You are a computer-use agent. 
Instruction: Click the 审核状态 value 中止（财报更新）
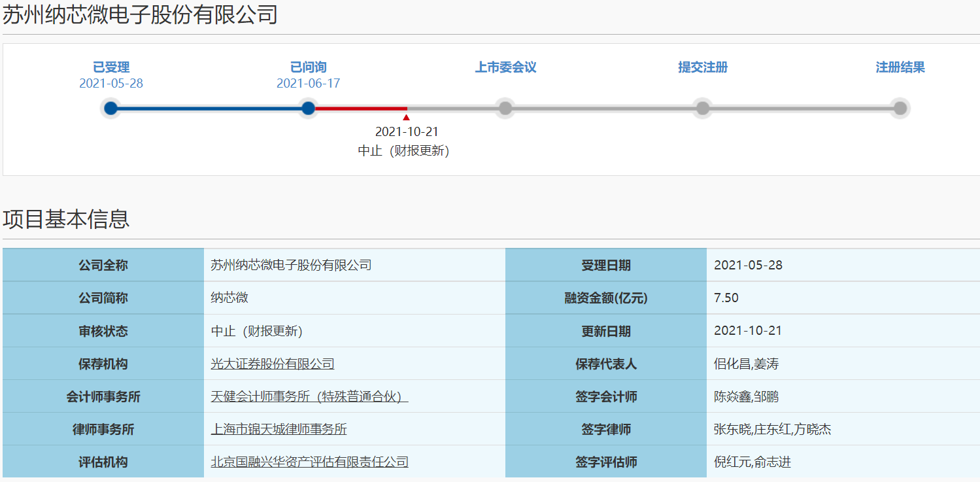point(256,331)
